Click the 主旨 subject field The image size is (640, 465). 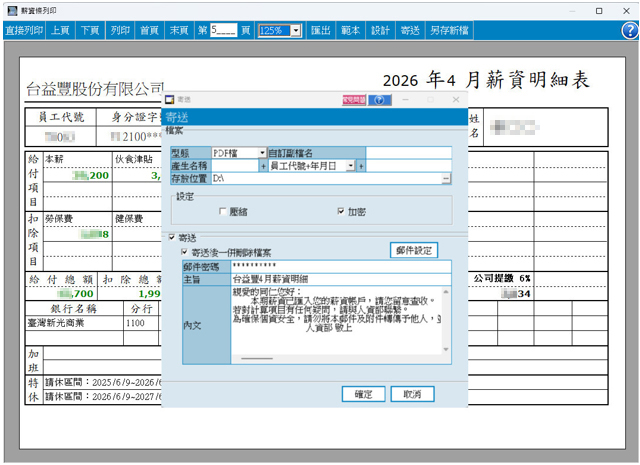[x=341, y=279]
